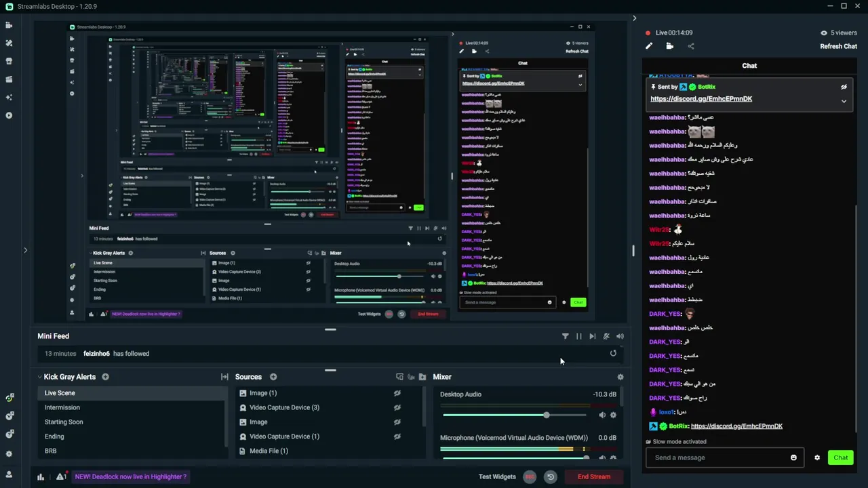Toggle visibility of Image (1) source
The height and width of the screenshot is (488, 868).
point(397,393)
